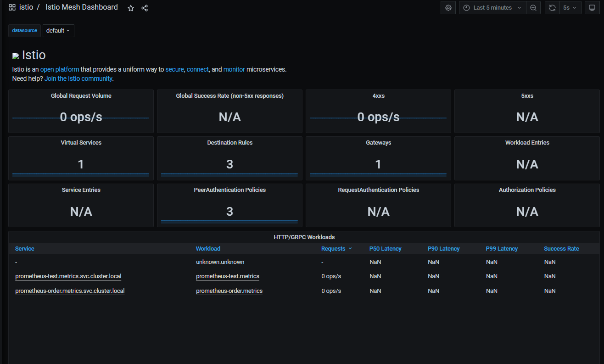Select the istio folder in the breadcrumb
Image resolution: width=604 pixels, height=364 pixels.
click(26, 7)
